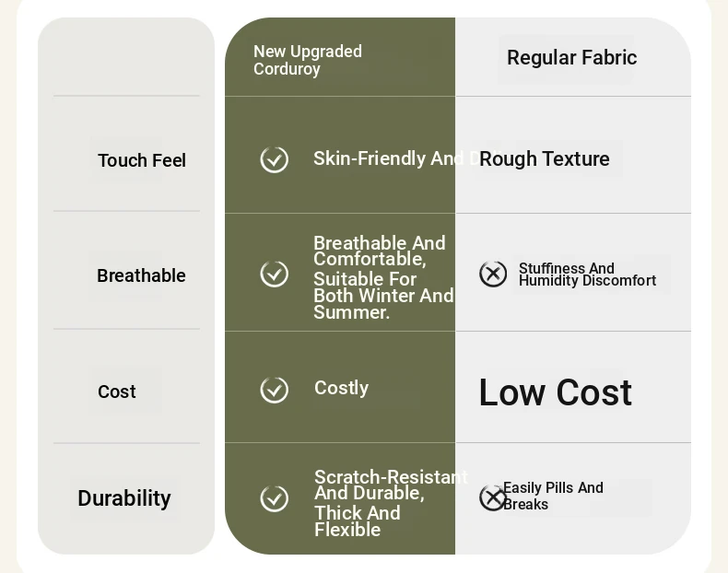
Task: Click the X icon beside Stuffiness And Humidity
Action: [493, 274]
